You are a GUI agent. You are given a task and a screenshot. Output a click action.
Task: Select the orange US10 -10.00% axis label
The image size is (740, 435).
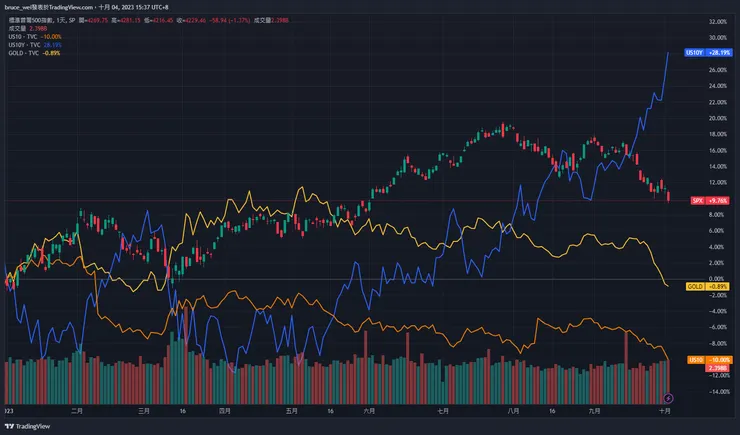[710, 360]
